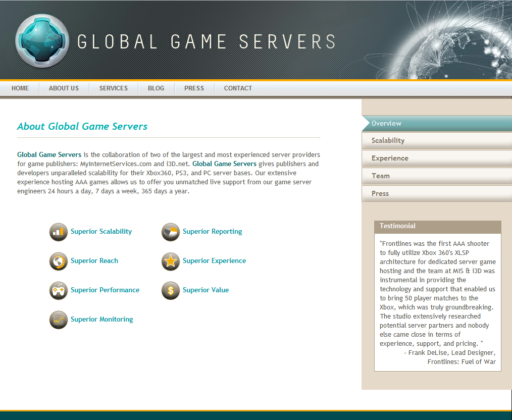Click the first bold Global Game Servers text
The image size is (512, 420).
point(49,154)
